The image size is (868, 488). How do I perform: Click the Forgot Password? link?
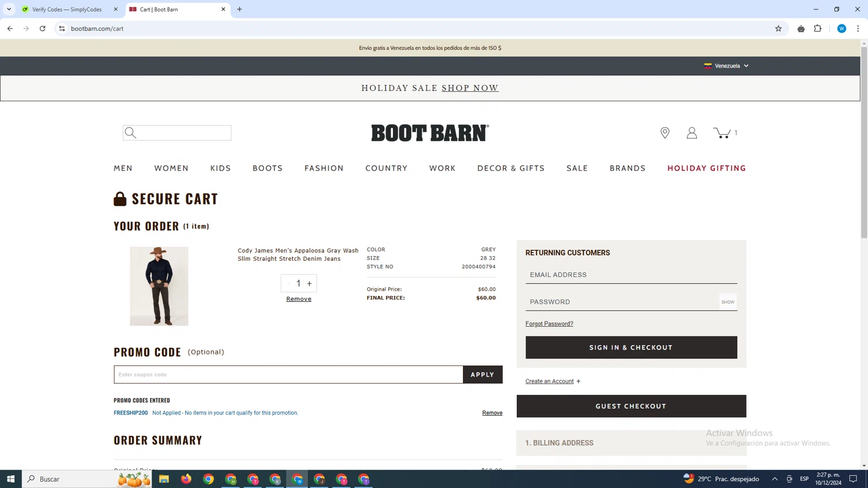(x=549, y=324)
